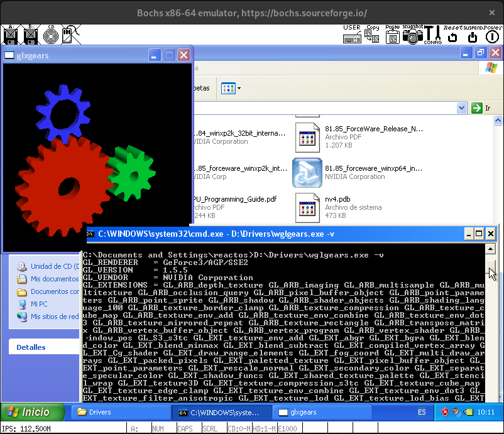Switch to glxgears taskbar button
Viewport: 504px width, 434px height.
click(x=322, y=412)
